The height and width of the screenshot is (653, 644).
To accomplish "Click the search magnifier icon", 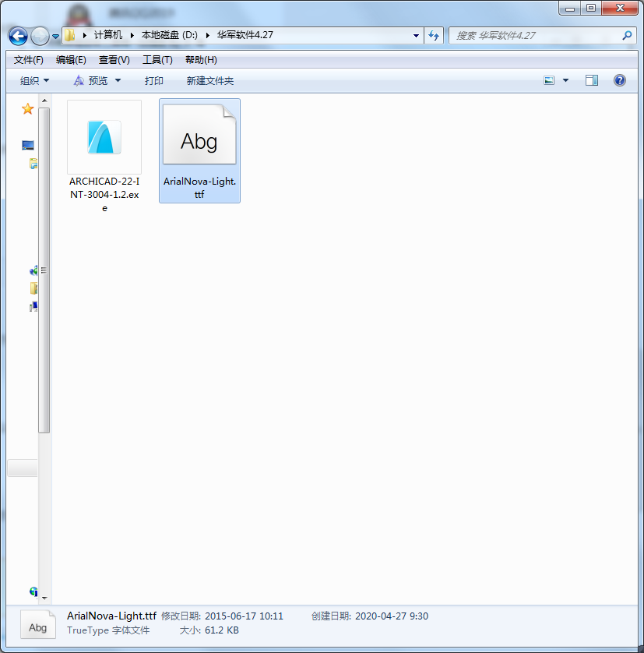I will pyautogui.click(x=627, y=35).
